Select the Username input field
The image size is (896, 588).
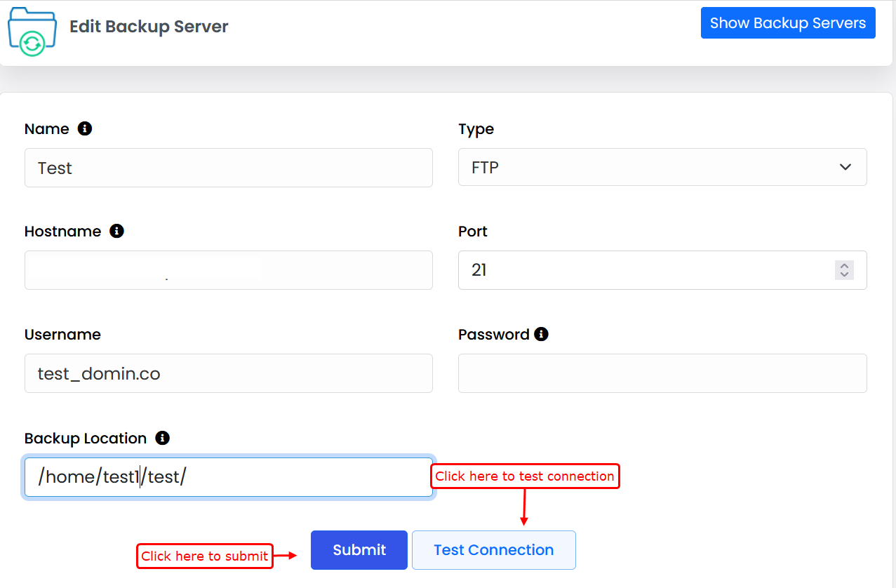(228, 373)
